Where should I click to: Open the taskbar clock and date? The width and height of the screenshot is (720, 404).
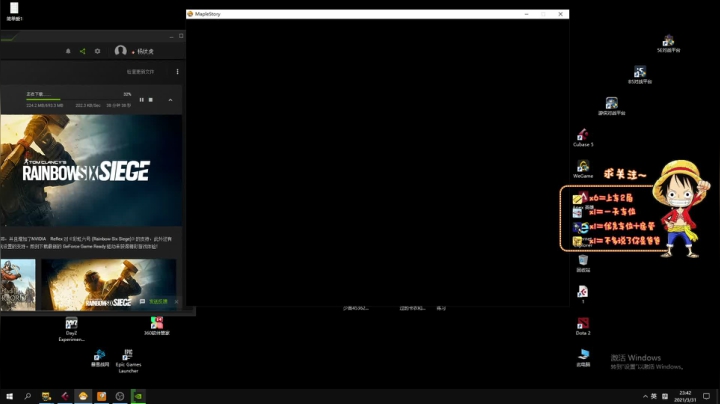(685, 396)
